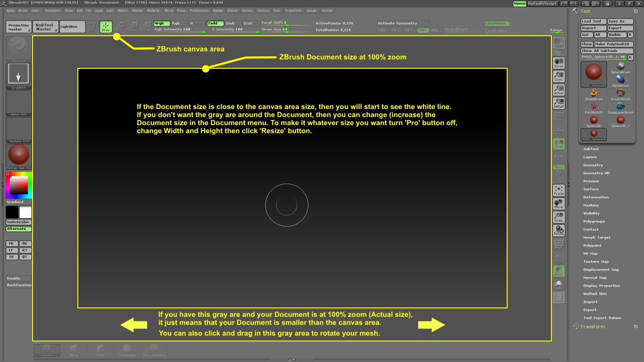This screenshot has width=644, height=362.
Task: Expand the Display Properties sub-palette
Action: [x=602, y=286]
